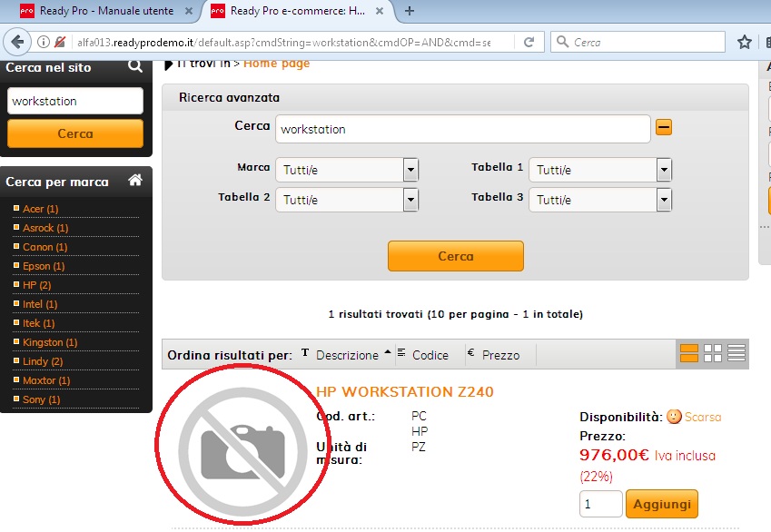Click the browser back arrow button

(17, 43)
